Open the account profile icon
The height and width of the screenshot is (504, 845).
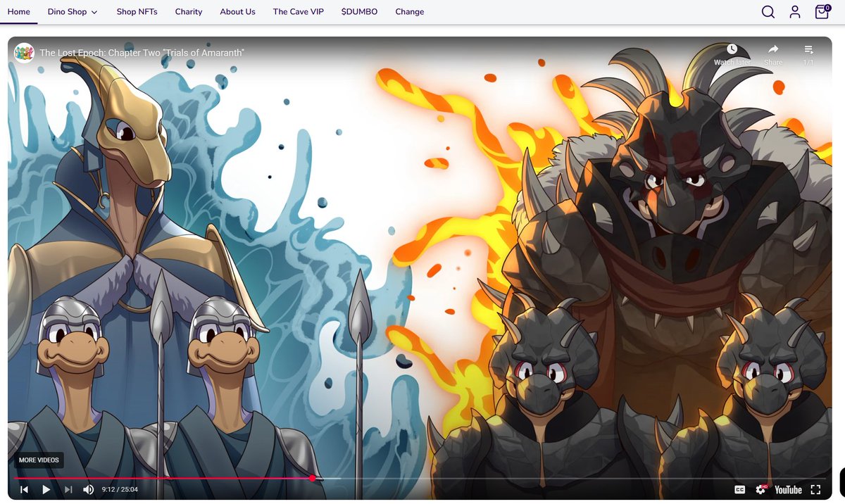[795, 12]
